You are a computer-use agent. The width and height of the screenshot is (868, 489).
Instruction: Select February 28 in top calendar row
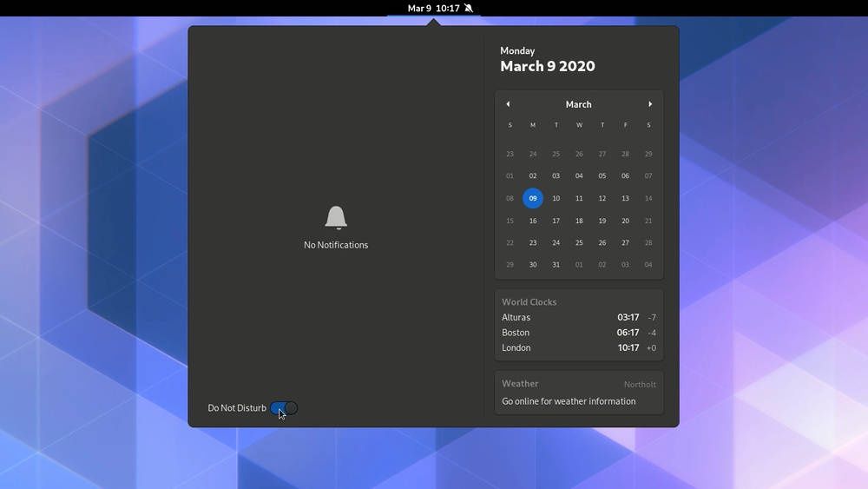click(x=625, y=154)
